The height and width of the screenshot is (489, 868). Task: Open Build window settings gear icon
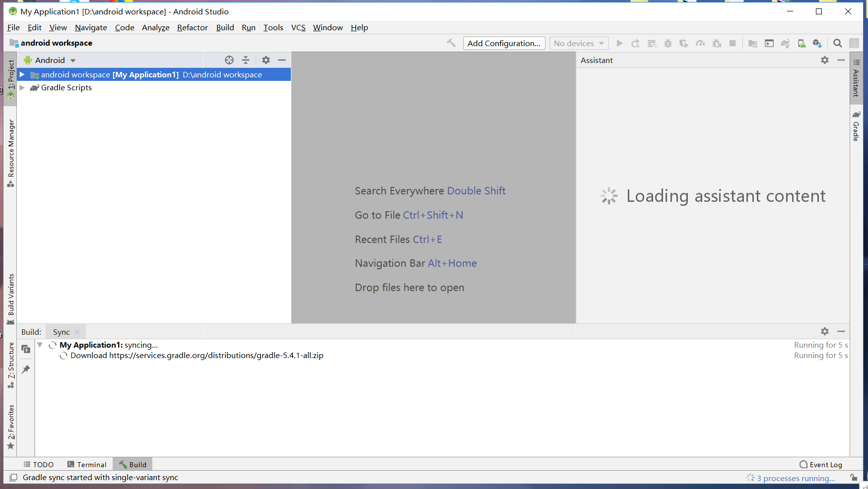point(825,331)
